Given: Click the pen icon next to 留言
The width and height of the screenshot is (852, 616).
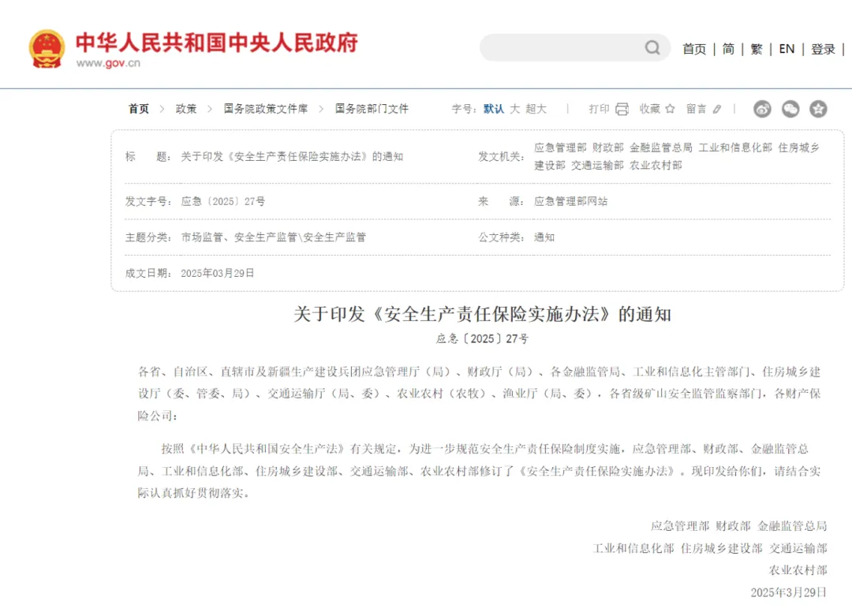Looking at the screenshot, I should (716, 109).
